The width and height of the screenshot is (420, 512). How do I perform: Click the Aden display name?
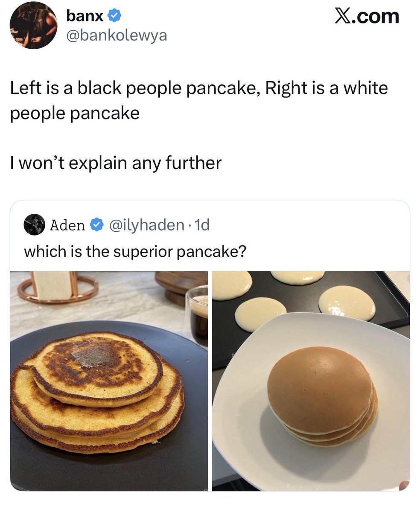67,224
